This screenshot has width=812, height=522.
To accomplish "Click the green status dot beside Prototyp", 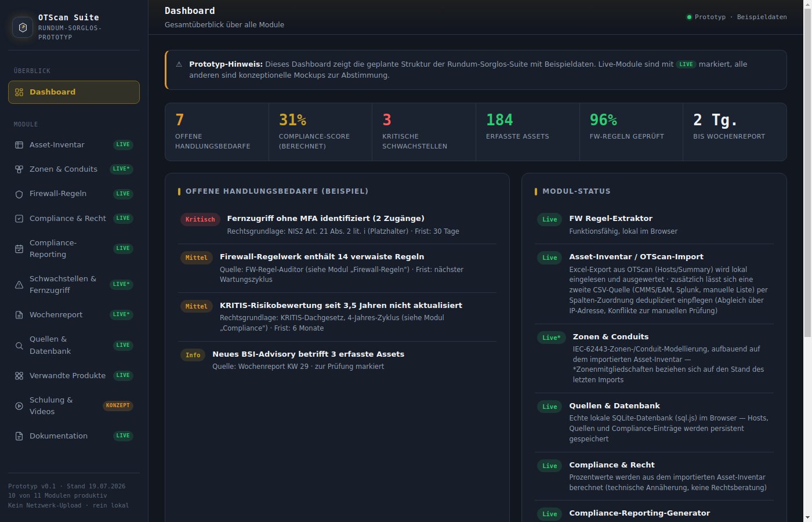I will coord(689,17).
